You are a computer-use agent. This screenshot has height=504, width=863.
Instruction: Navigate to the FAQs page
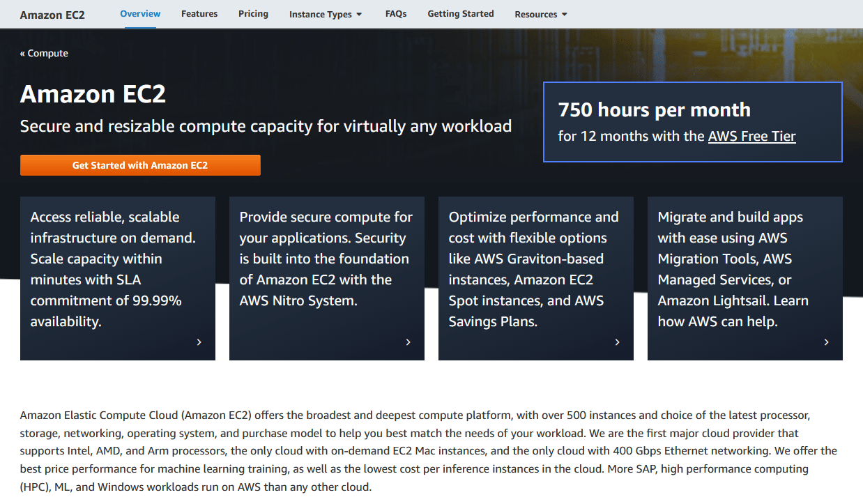pyautogui.click(x=395, y=13)
